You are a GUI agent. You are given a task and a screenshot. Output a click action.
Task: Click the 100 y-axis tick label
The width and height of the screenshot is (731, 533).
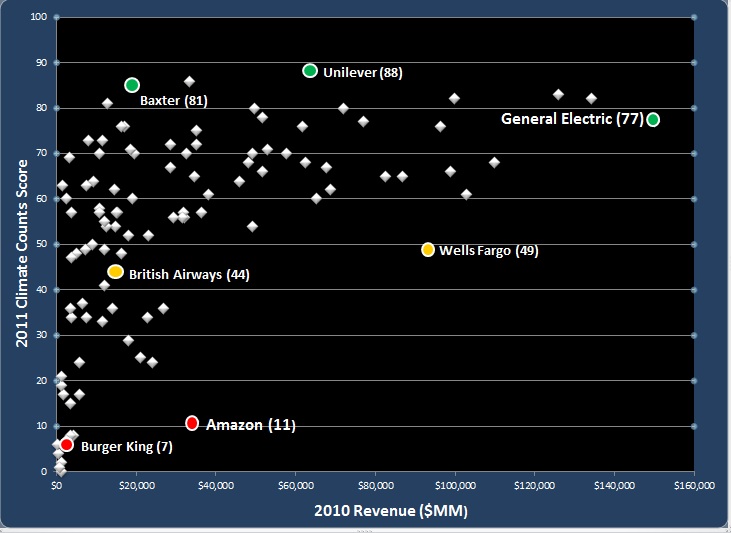click(x=39, y=17)
